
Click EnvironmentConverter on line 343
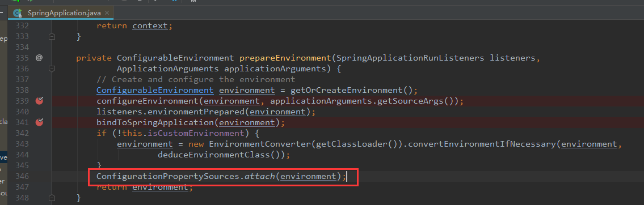pyautogui.click(x=260, y=144)
